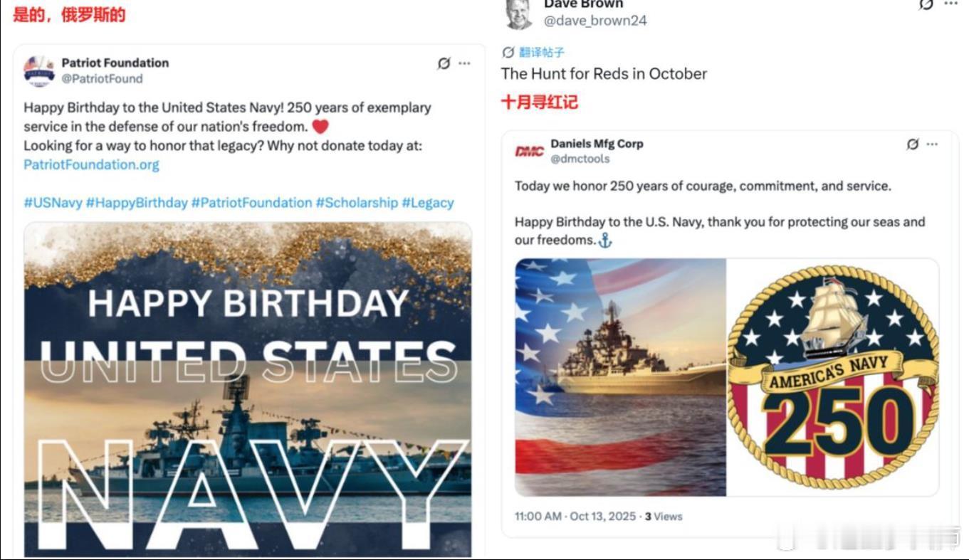
Task: Click the Grok icon on Daniels Mfg post
Action: [912, 144]
